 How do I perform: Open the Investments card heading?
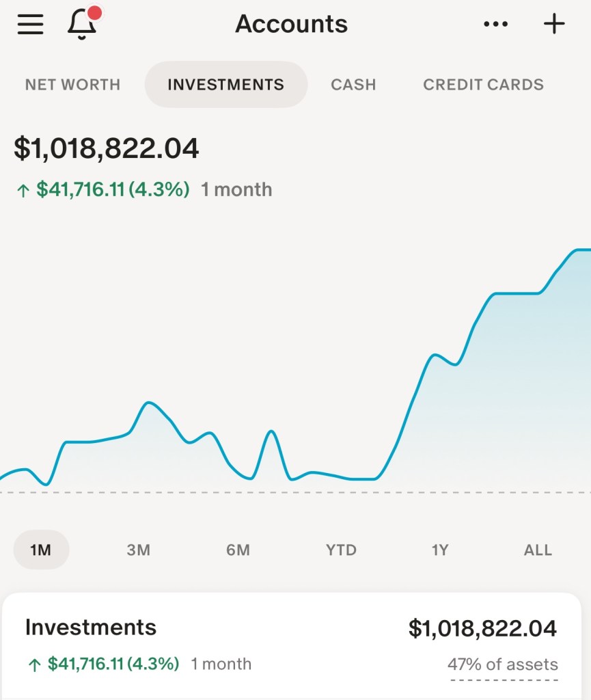pos(91,628)
